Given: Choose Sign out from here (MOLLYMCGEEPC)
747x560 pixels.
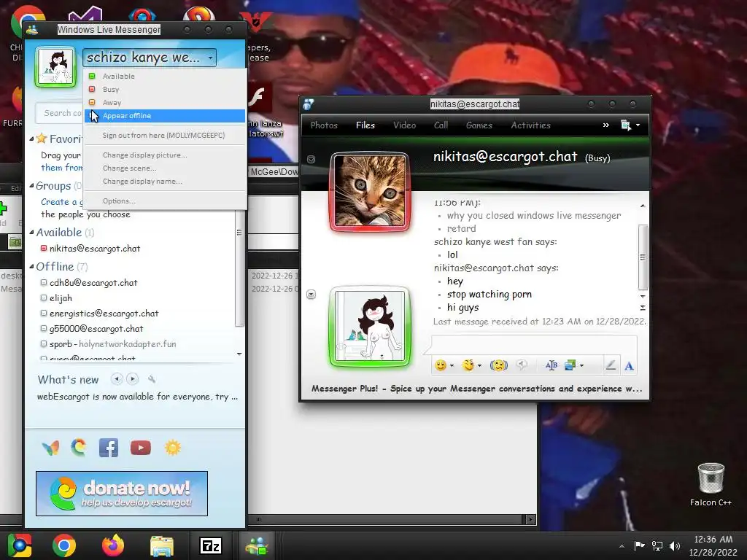Looking at the screenshot, I should [x=165, y=135].
